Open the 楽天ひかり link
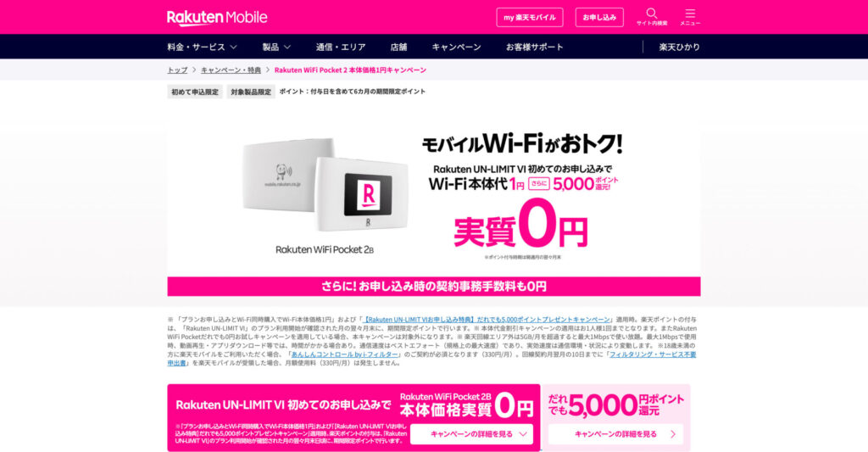Viewport: 868px width, 452px height. (x=679, y=47)
